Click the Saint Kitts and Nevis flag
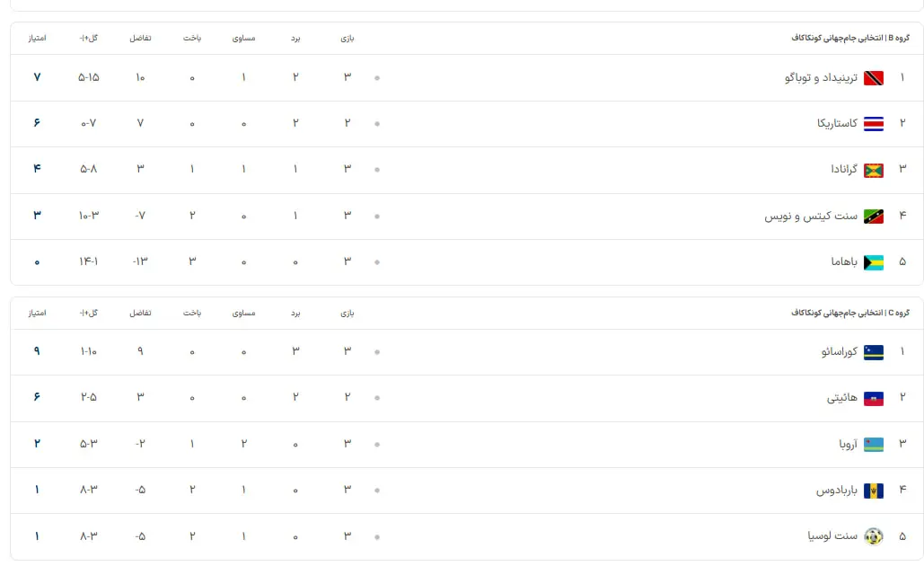Viewport: 924px width, 566px height. click(873, 217)
